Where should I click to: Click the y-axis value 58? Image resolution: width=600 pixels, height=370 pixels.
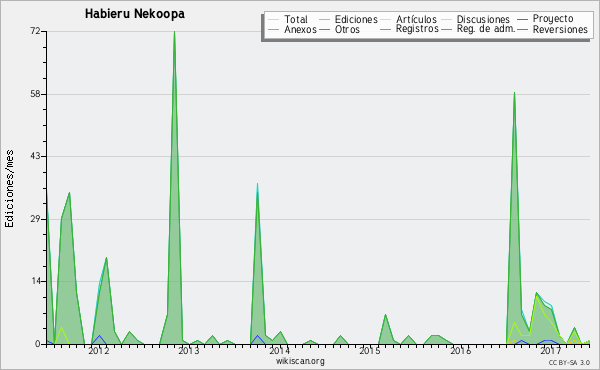[x=36, y=94]
